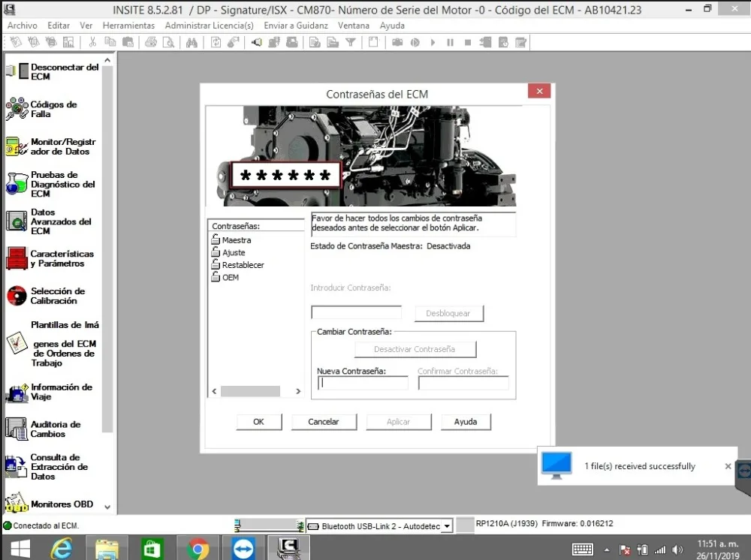The image size is (751, 560).
Task: Click the Windows Start button
Action: (x=20, y=549)
